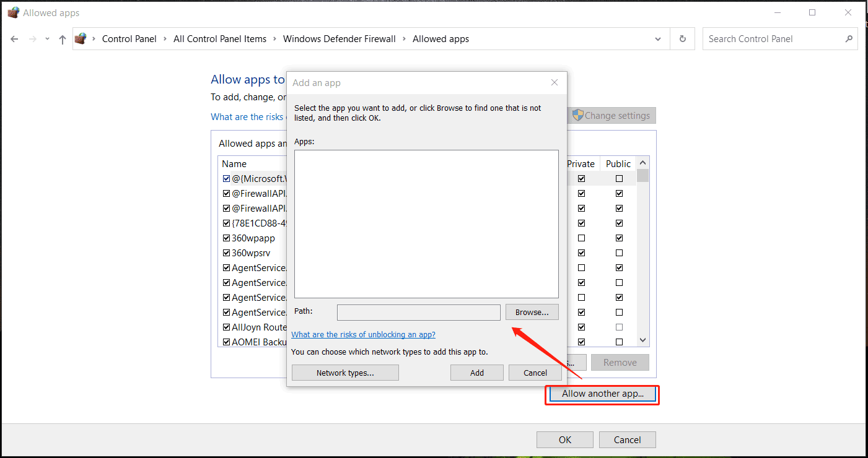
Task: Open the recent pages dropdown beside navigation arrows
Action: [47, 38]
